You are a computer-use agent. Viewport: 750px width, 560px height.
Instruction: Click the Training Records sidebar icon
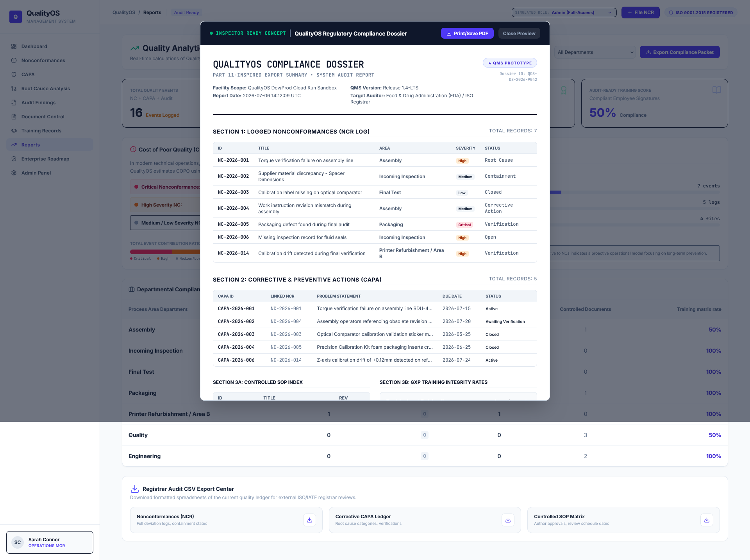click(14, 131)
